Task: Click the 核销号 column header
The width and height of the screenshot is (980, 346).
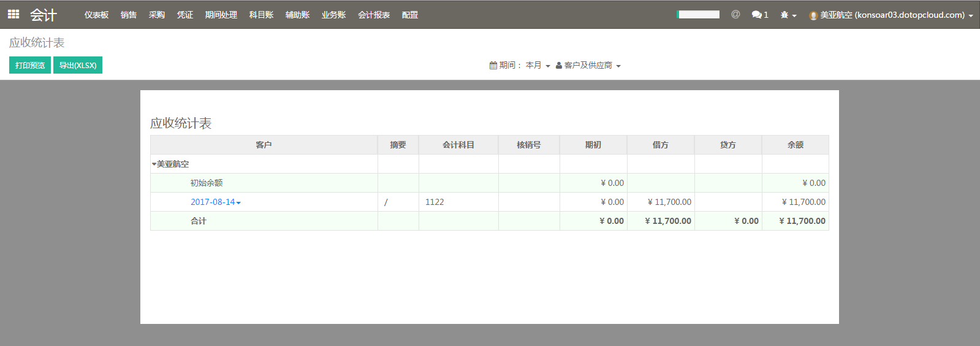Action: pos(529,145)
